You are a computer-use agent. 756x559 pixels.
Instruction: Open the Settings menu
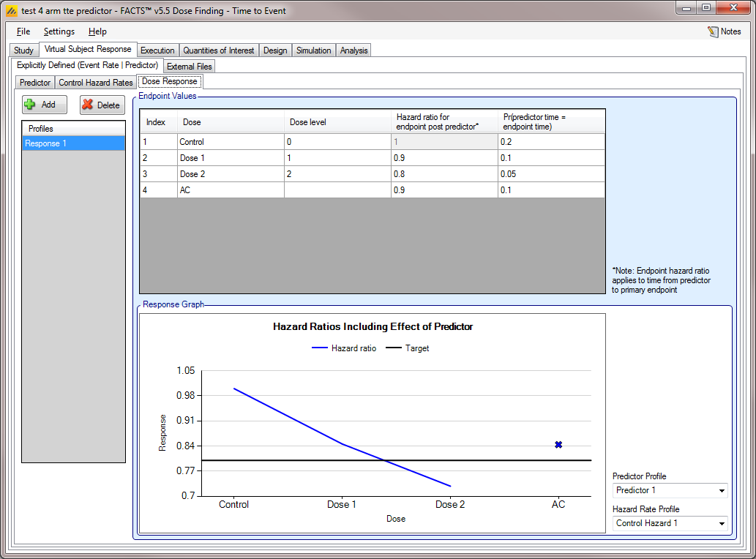click(59, 31)
